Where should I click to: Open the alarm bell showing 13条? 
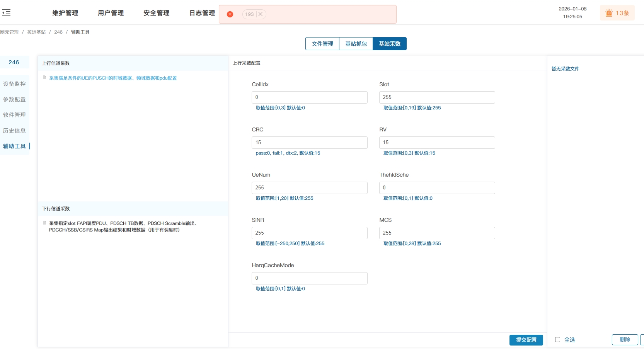tap(617, 13)
